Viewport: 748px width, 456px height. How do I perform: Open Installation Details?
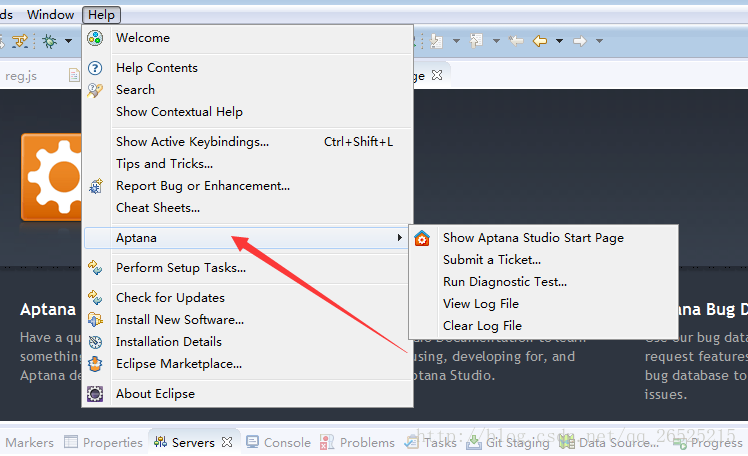(x=247, y=342)
